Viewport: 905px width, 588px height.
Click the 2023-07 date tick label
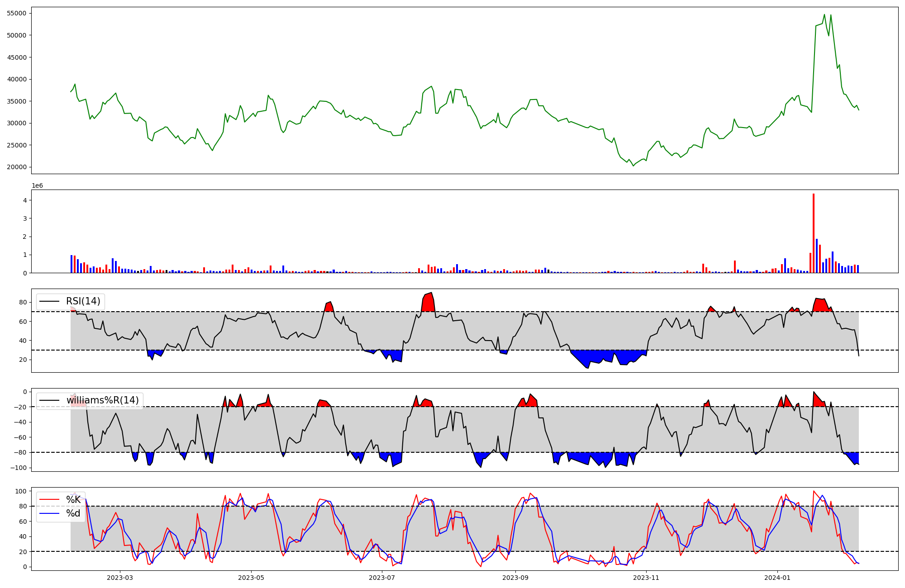pyautogui.click(x=382, y=578)
